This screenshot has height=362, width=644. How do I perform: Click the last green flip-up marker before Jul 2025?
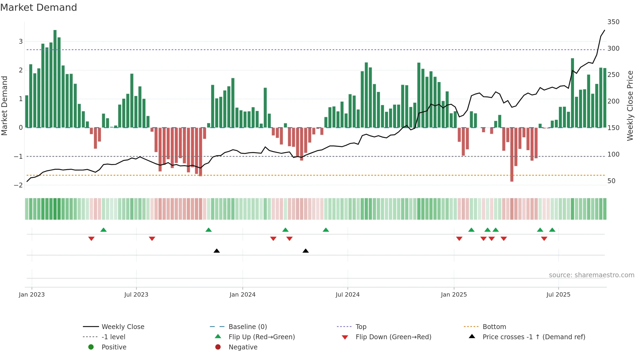pos(552,230)
